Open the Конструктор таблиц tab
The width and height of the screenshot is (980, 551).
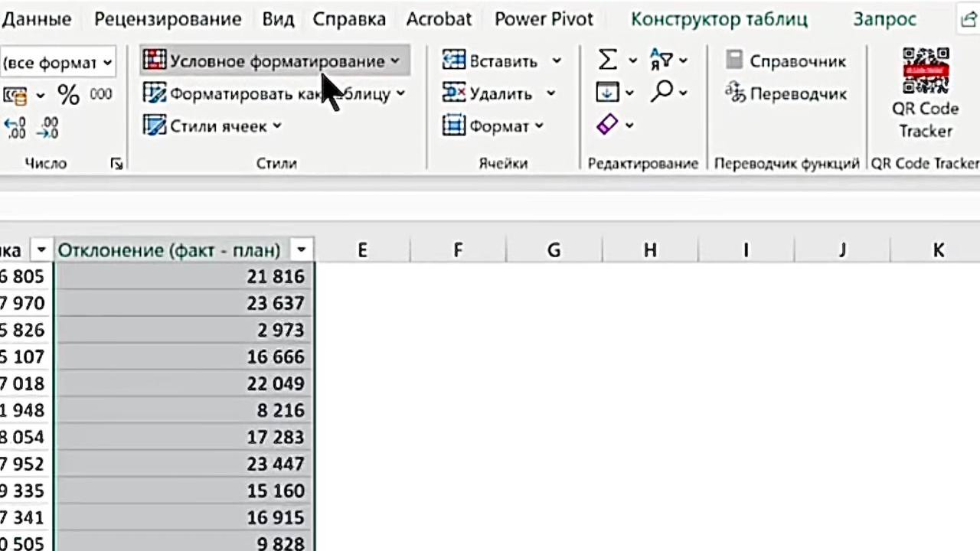719,19
